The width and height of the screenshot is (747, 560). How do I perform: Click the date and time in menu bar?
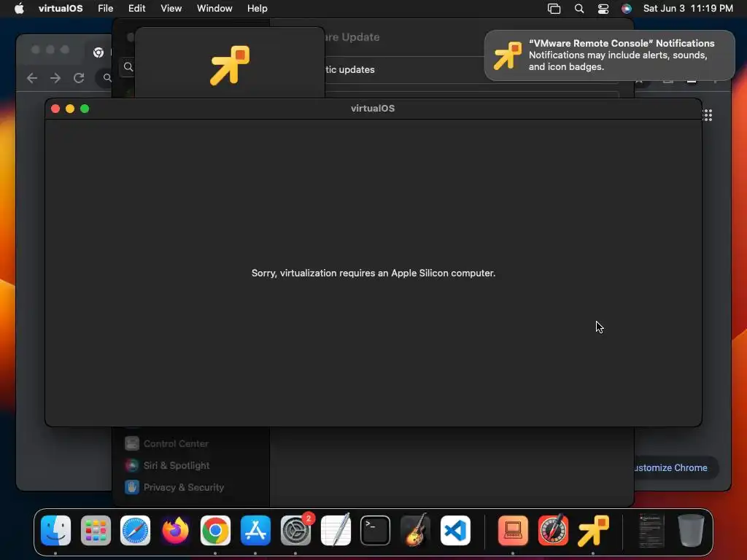point(688,8)
